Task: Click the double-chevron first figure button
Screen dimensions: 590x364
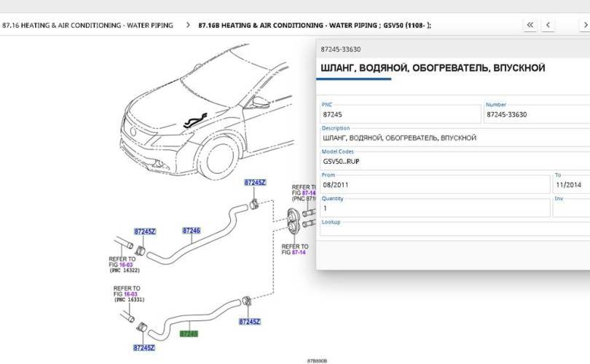Action: point(530,25)
